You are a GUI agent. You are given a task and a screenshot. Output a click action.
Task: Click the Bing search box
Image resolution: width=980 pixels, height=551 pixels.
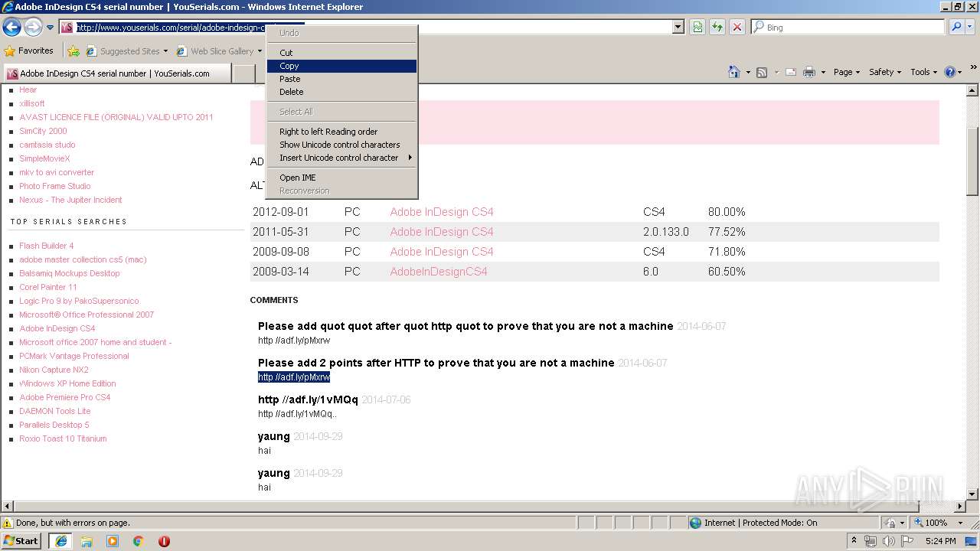(848, 27)
